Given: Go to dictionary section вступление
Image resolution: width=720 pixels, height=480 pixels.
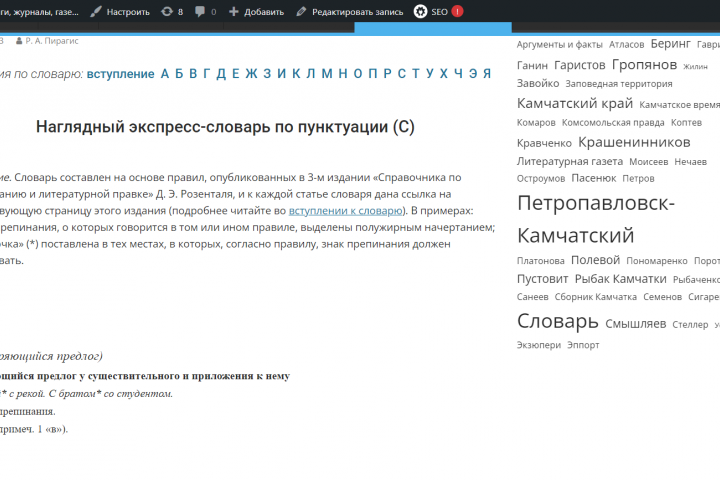Looking at the screenshot, I should click(120, 73).
